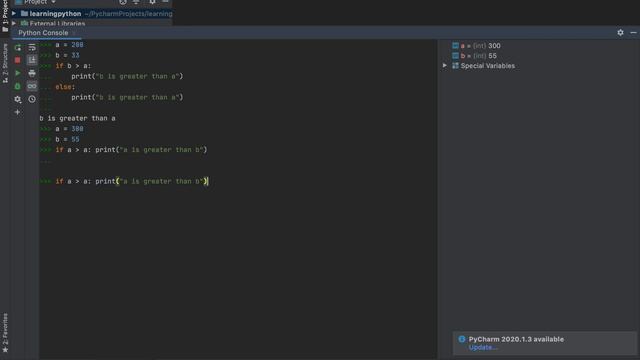Expand the learningpython project folder
640x360 pixels.
point(14,13)
